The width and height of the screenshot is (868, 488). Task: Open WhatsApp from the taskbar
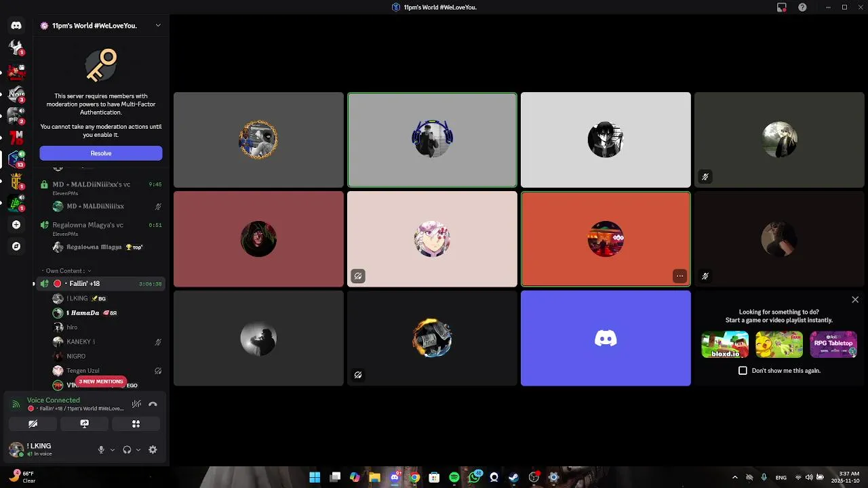[x=474, y=477]
